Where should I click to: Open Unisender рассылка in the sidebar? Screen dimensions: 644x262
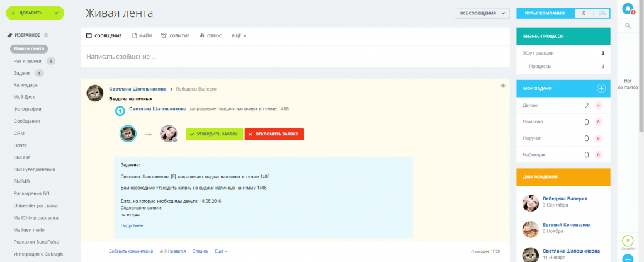point(35,205)
